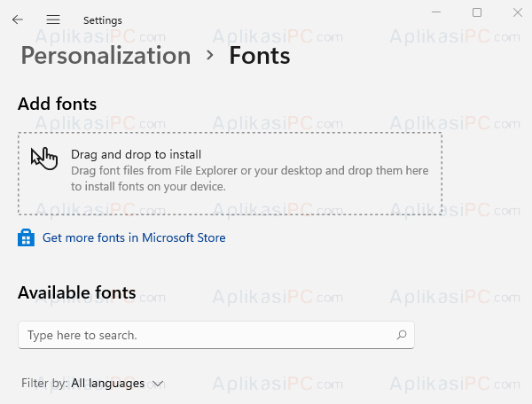This screenshot has width=532, height=404.
Task: Click the Drag and drop to install area
Action: pos(230,174)
